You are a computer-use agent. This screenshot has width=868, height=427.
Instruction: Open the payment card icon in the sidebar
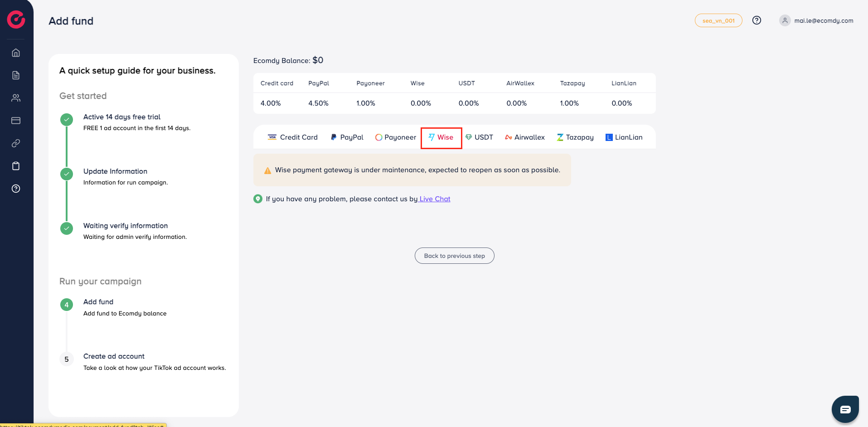click(x=16, y=121)
